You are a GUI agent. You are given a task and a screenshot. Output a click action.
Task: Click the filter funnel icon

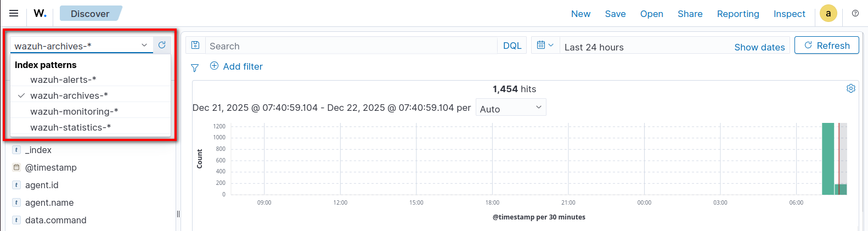[x=195, y=67]
